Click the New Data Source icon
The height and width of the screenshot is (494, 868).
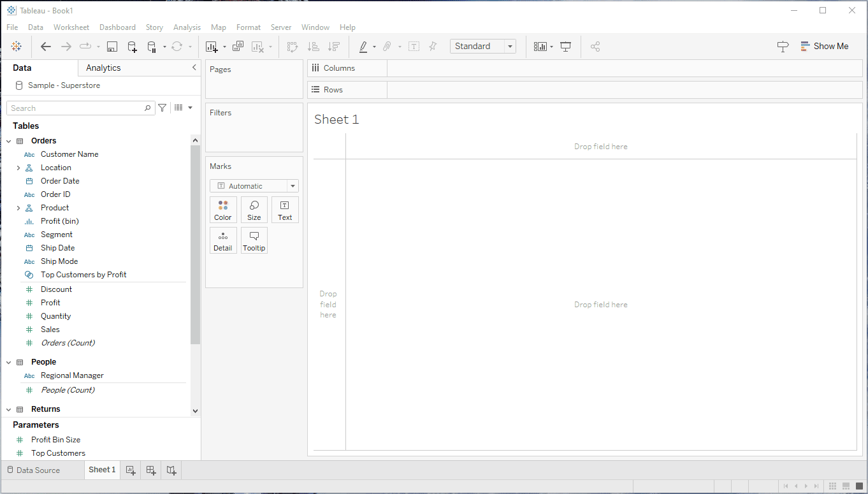pos(132,47)
